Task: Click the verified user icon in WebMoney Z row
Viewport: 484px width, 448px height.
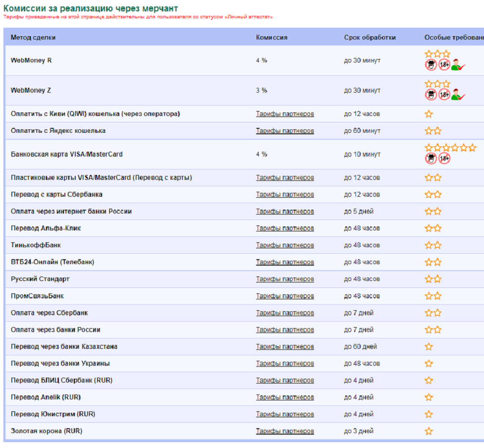Action: 458,94
